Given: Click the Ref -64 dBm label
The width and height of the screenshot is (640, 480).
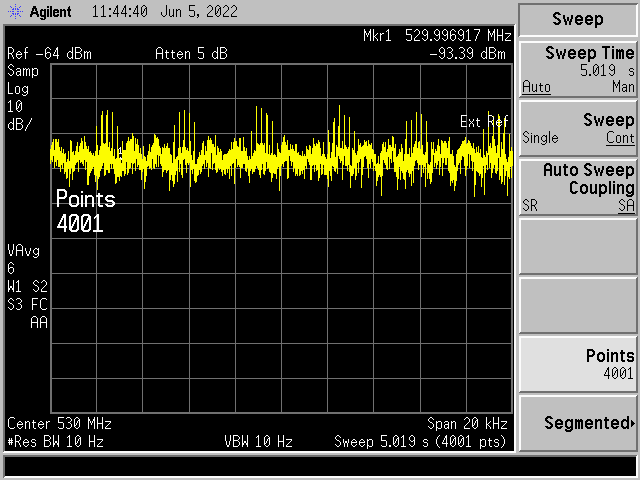Looking at the screenshot, I should pyautogui.click(x=49, y=53).
